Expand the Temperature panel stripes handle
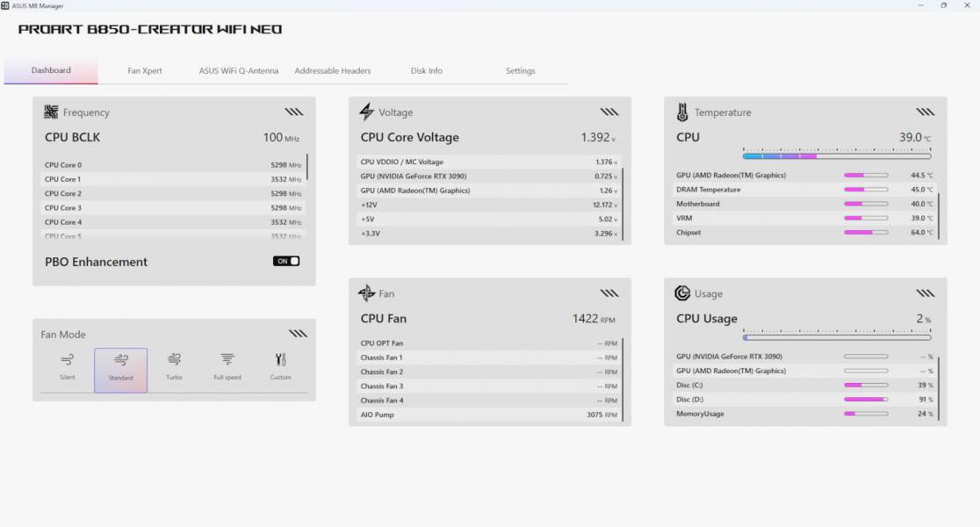Screen dimensions: 980x527 click(925, 112)
